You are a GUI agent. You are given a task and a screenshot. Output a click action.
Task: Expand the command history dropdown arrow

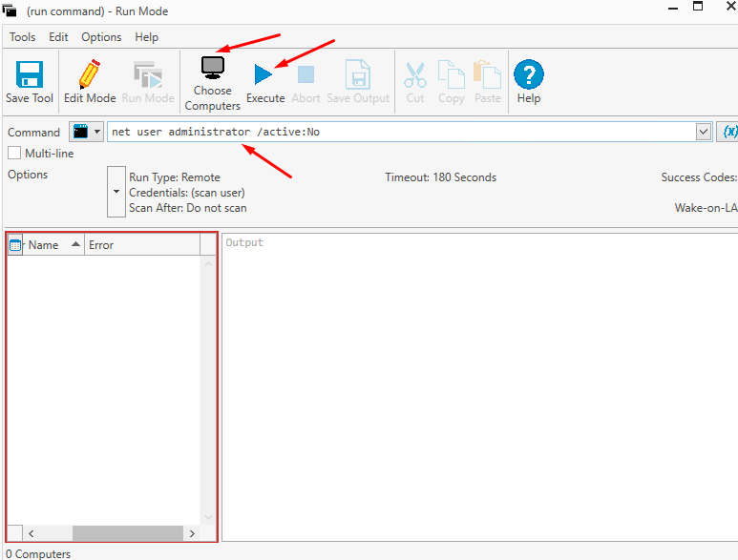[x=704, y=132]
